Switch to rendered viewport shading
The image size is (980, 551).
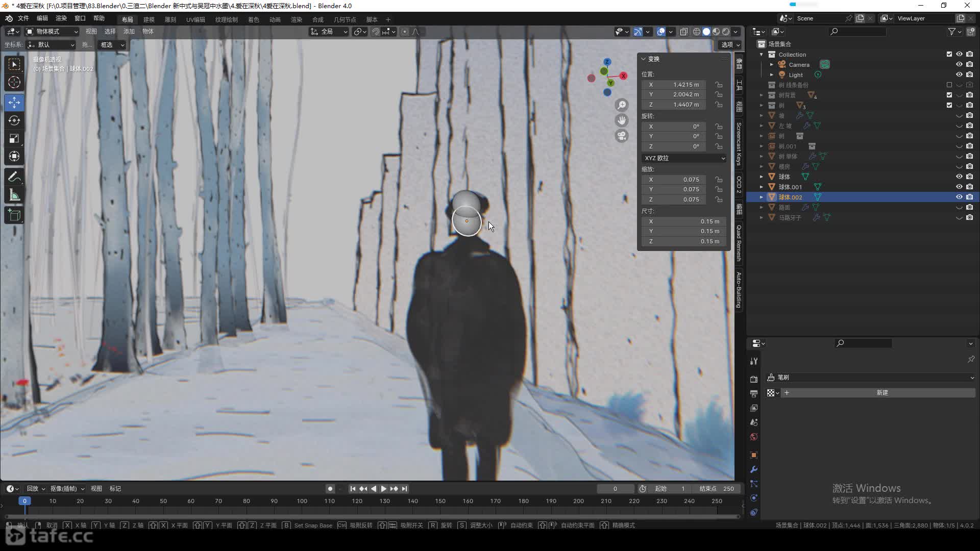726,32
